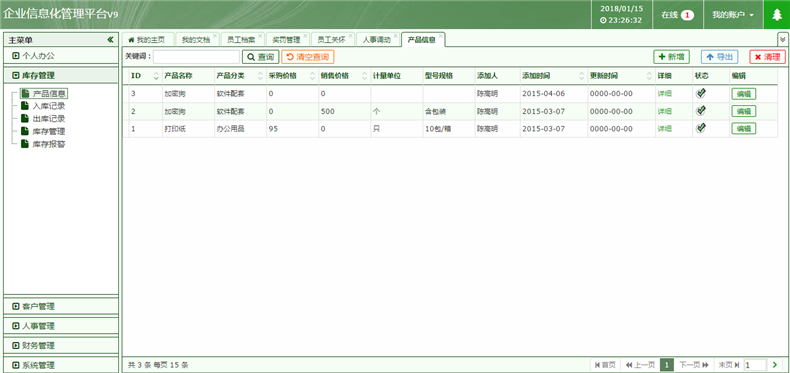Switch to the 奖罚管理 tab
The width and height of the screenshot is (790, 373).
(x=286, y=39)
